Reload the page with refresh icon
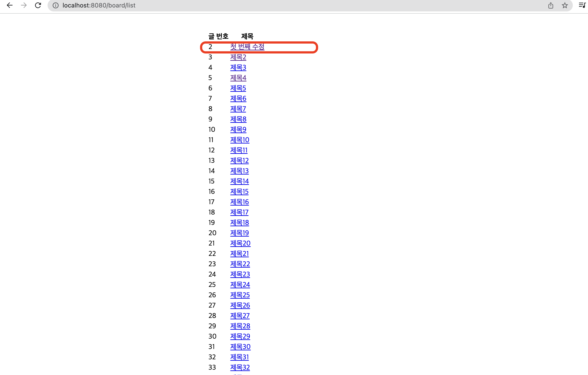The image size is (588, 375). [x=38, y=5]
